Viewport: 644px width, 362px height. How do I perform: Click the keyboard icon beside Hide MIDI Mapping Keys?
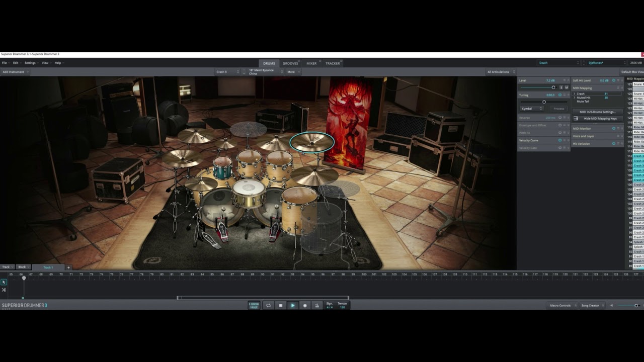point(576,118)
